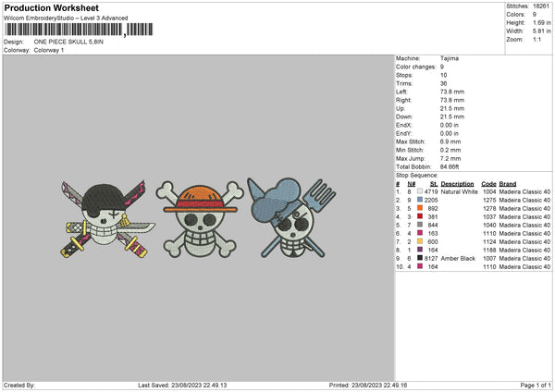Select the blue swatch in stop row 2
Image resolution: width=555 pixels, height=392 pixels.
(420, 200)
